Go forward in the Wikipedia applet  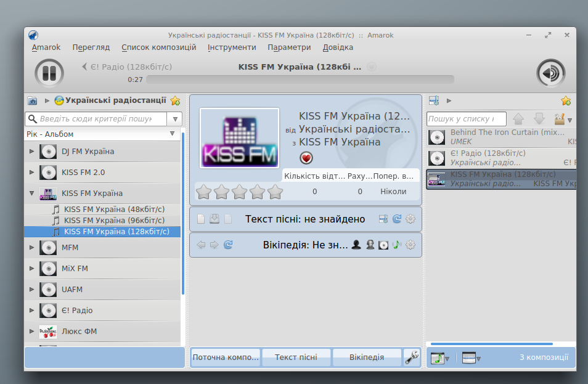214,245
